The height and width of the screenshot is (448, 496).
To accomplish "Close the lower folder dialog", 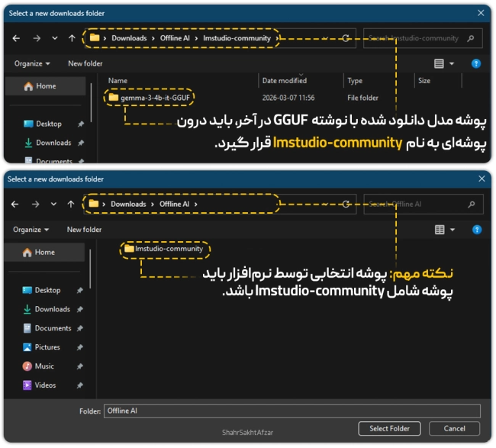I will coord(482,179).
